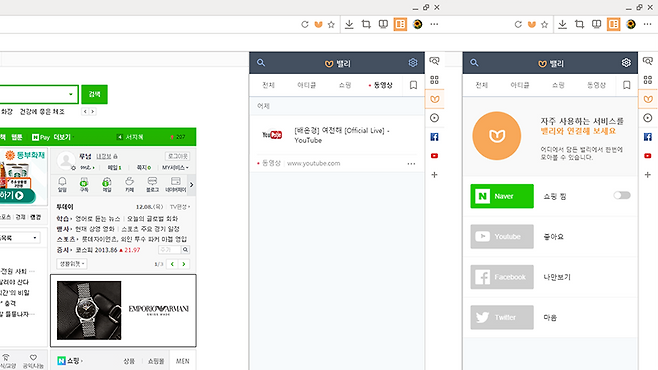Screen dimensions: 658x370
Task: Open three-dot options for the YouTube entry
Action: click(411, 164)
